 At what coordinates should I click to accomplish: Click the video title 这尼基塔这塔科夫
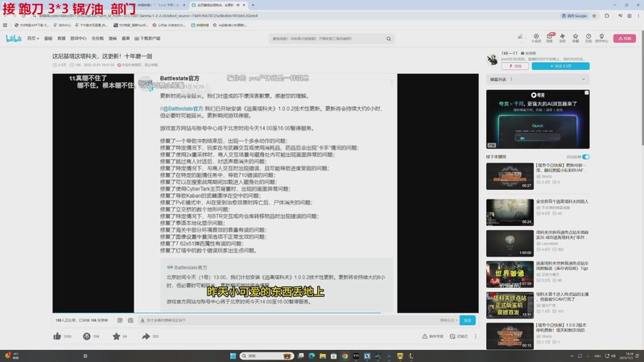pyautogui.click(x=102, y=56)
